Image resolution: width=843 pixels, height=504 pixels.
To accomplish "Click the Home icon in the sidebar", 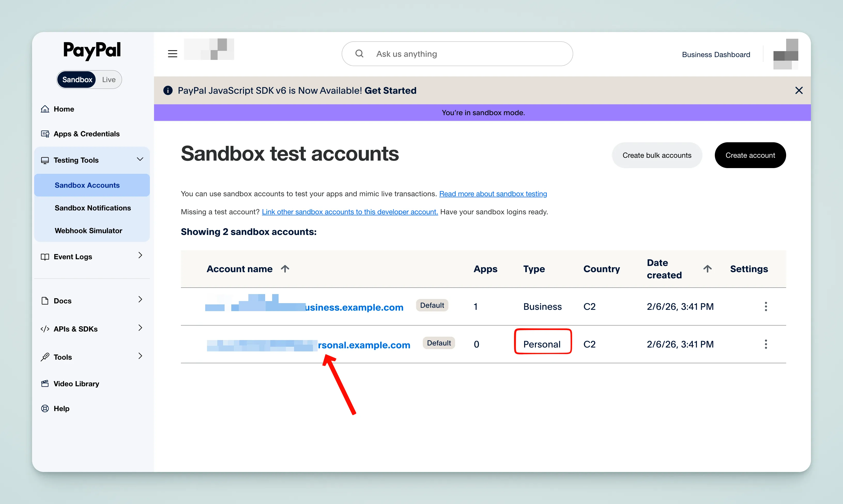I will [45, 109].
